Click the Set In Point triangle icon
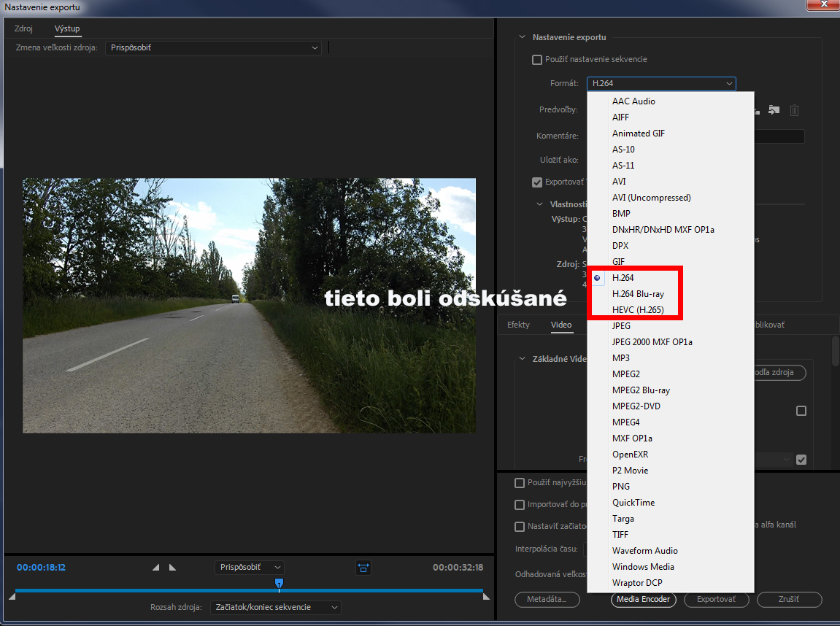 coord(155,568)
